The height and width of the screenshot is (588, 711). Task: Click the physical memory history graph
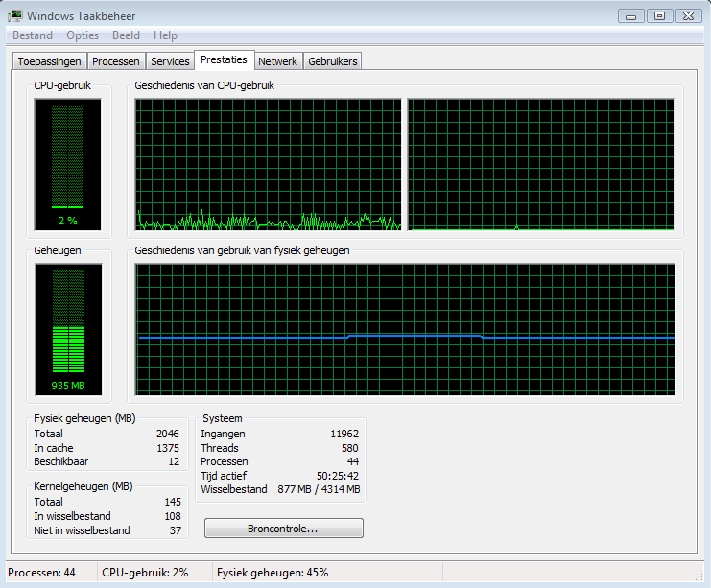click(405, 330)
